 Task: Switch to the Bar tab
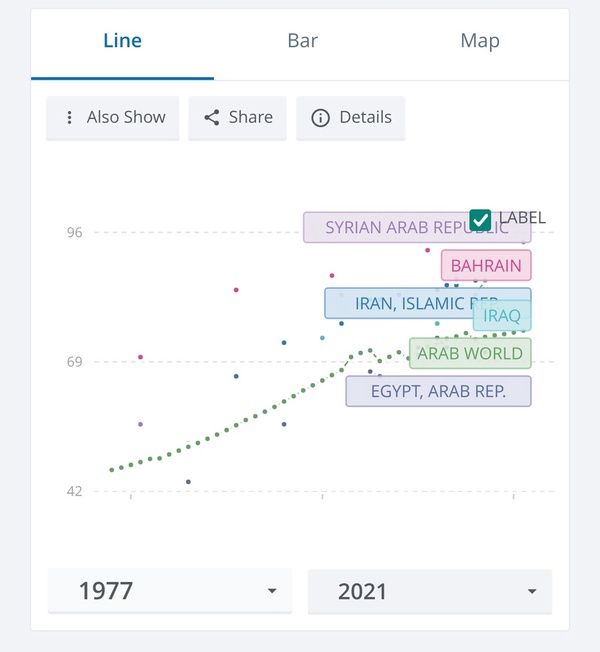pyautogui.click(x=303, y=41)
